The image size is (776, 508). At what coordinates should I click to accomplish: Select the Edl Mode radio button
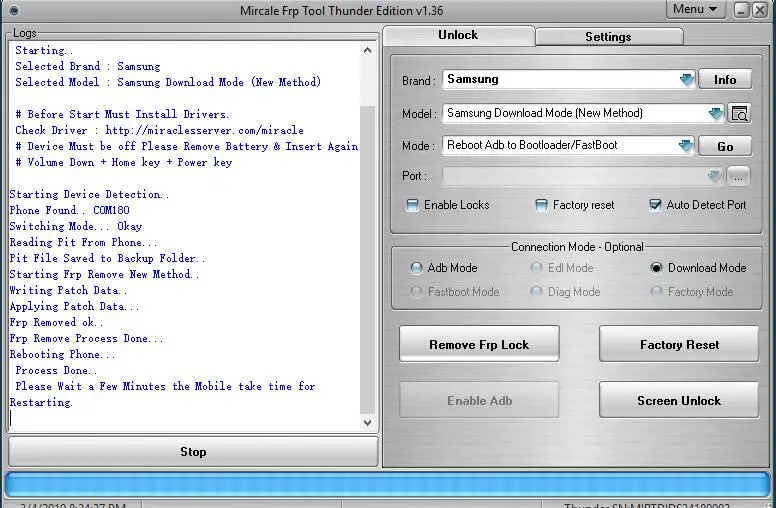[536, 268]
